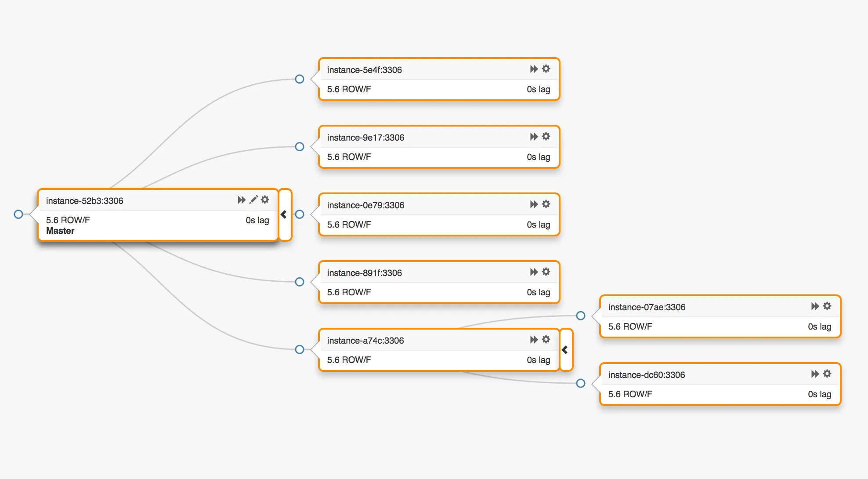
Task: Click 5.6 ROW/F text on instance-0e79
Action: [349, 225]
